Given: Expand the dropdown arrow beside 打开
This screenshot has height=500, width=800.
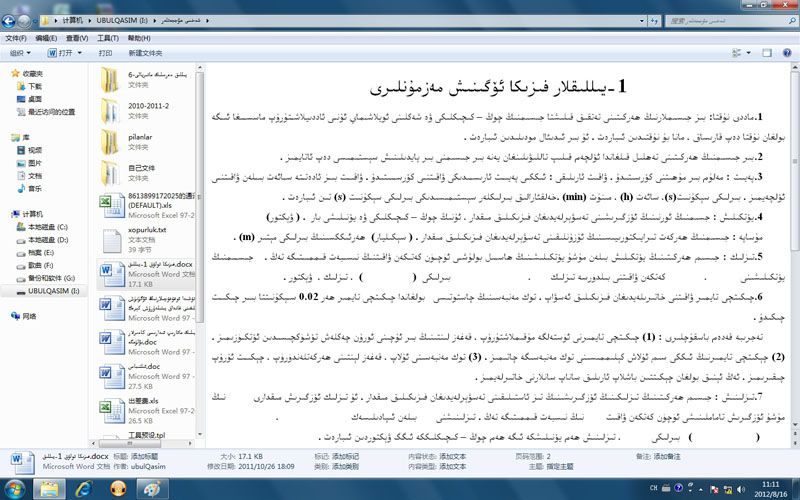Looking at the screenshot, I should click(x=80, y=53).
